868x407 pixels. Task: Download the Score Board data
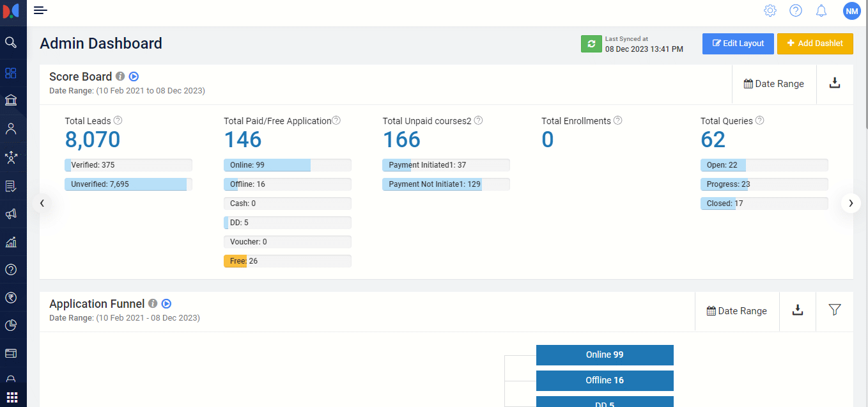click(x=835, y=83)
